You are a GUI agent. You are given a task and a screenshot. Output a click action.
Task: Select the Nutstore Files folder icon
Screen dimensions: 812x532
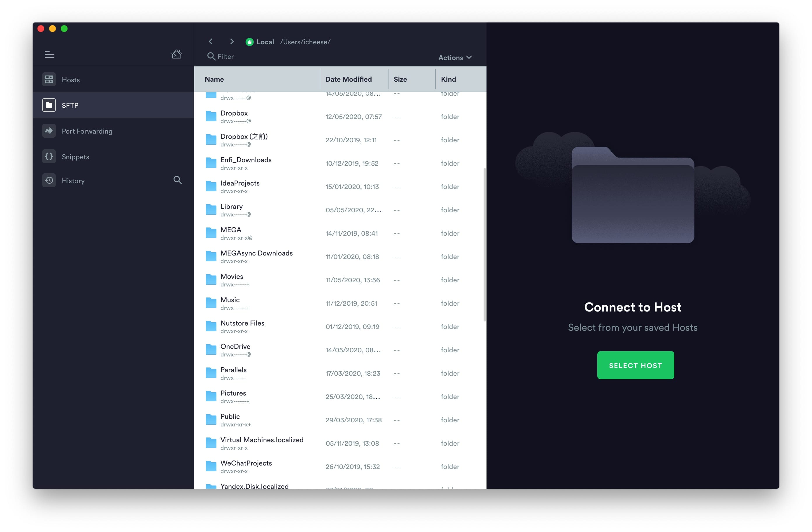[211, 327]
